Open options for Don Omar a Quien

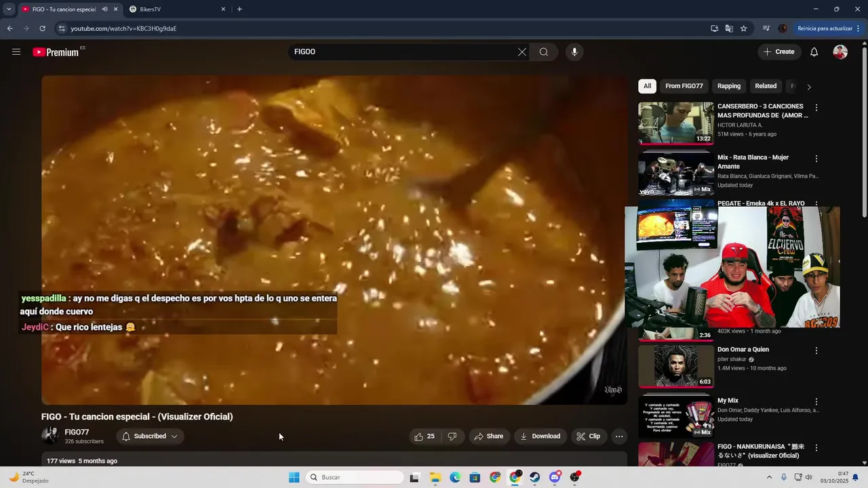pyautogui.click(x=816, y=351)
